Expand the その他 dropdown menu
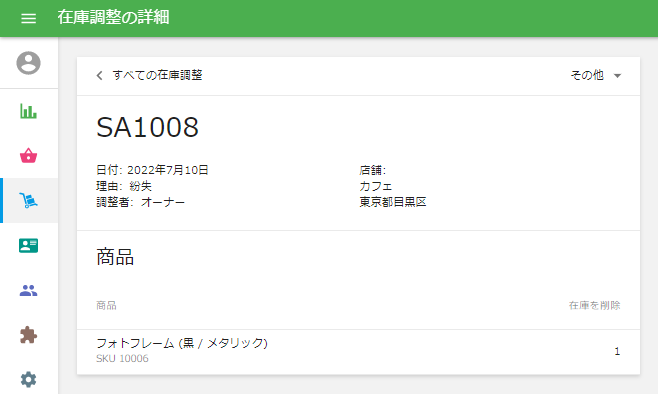 (595, 76)
